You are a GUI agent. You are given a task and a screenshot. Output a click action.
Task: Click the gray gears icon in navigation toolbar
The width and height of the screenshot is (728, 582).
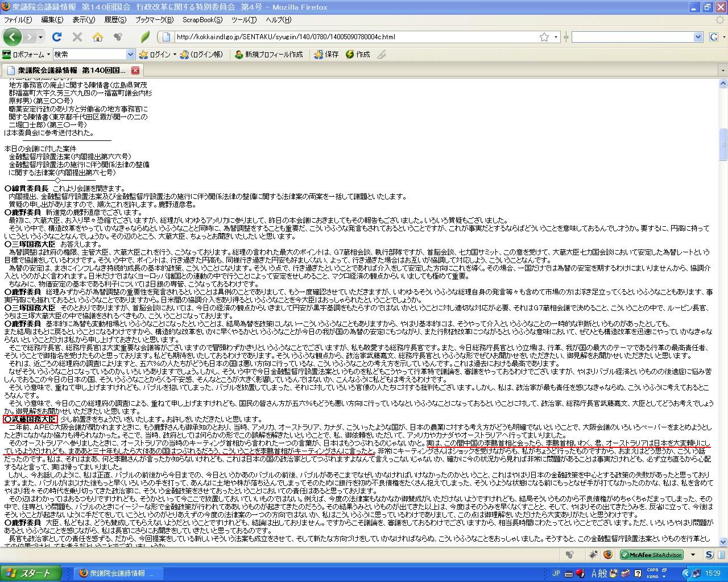tap(118, 37)
